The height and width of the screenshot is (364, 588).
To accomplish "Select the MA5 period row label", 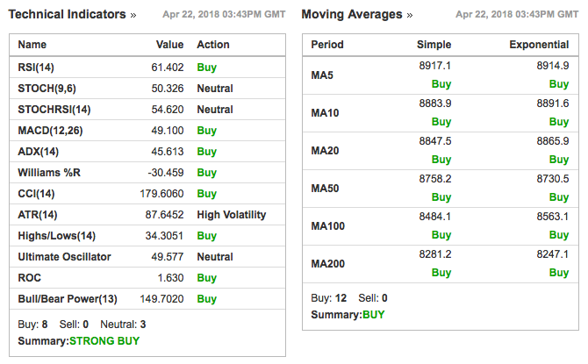I will pos(322,75).
